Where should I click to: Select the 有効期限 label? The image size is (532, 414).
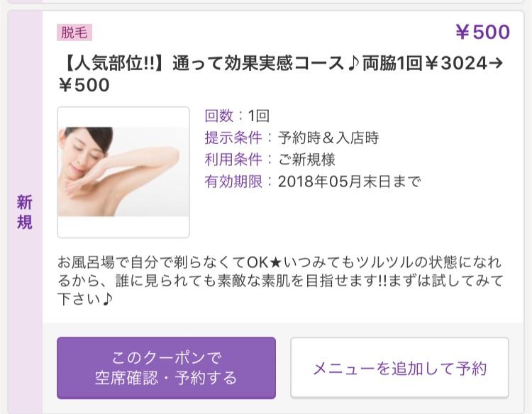coord(233,181)
